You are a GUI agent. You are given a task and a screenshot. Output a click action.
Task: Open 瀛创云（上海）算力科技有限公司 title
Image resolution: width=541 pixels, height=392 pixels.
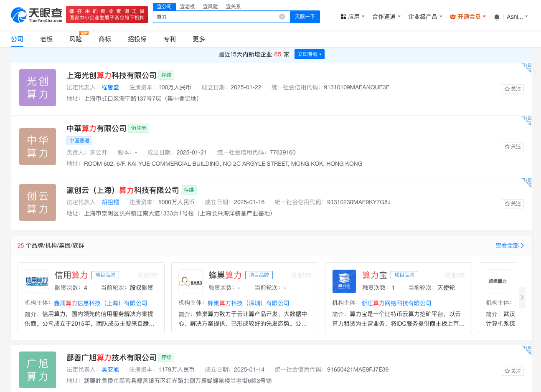(123, 190)
